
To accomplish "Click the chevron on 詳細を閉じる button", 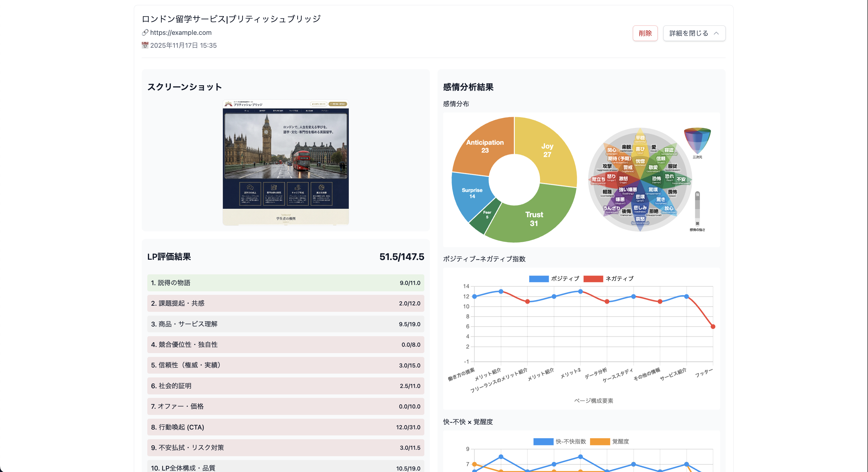I will coord(716,33).
